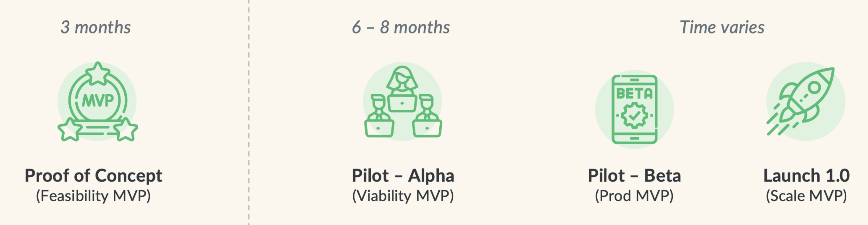Click the MVP badge icon
This screenshot has width=868, height=225.
pyautogui.click(x=97, y=101)
